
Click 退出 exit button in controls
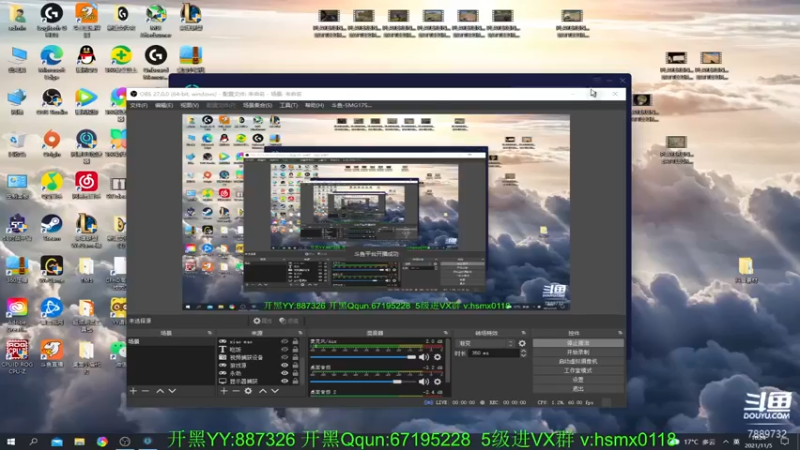coord(578,389)
